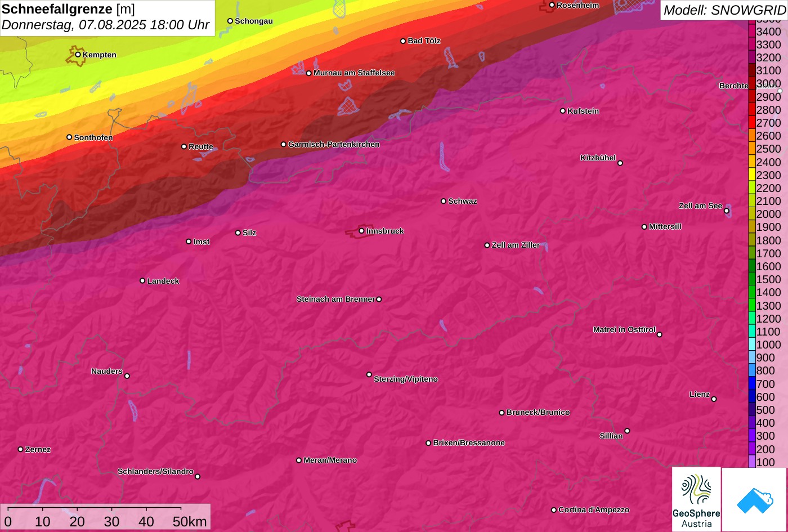The height and width of the screenshot is (532, 788).
Task: Click the GeoSphere Austria logo
Action: point(696,499)
